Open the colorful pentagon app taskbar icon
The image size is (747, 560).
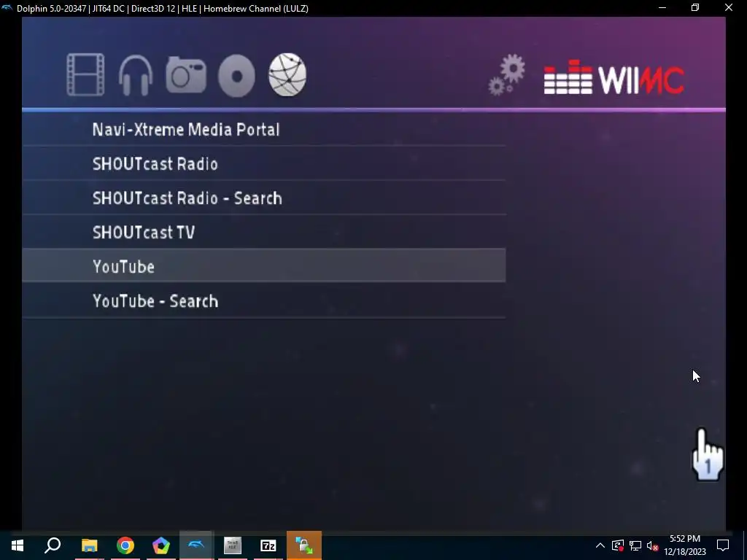coord(161,545)
